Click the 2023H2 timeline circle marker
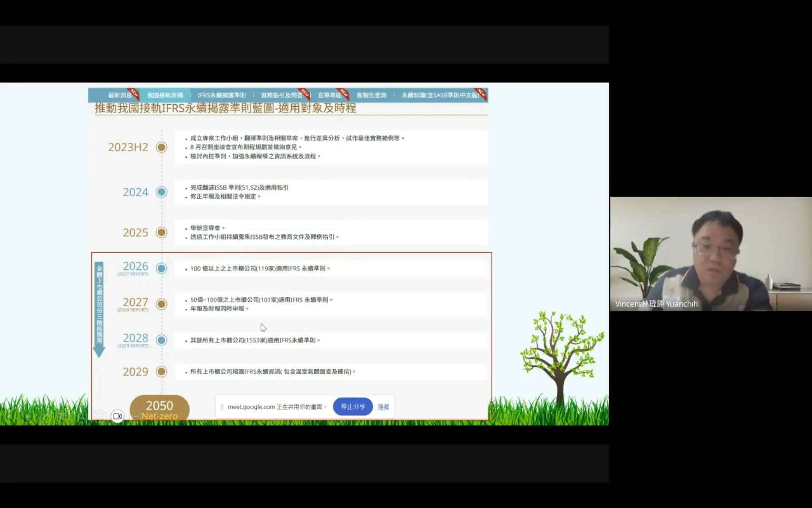The width and height of the screenshot is (812, 508). pos(161,147)
